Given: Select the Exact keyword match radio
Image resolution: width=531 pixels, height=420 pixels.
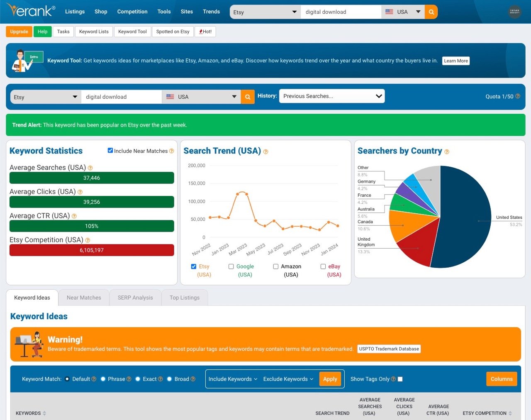Looking at the screenshot, I should point(138,379).
